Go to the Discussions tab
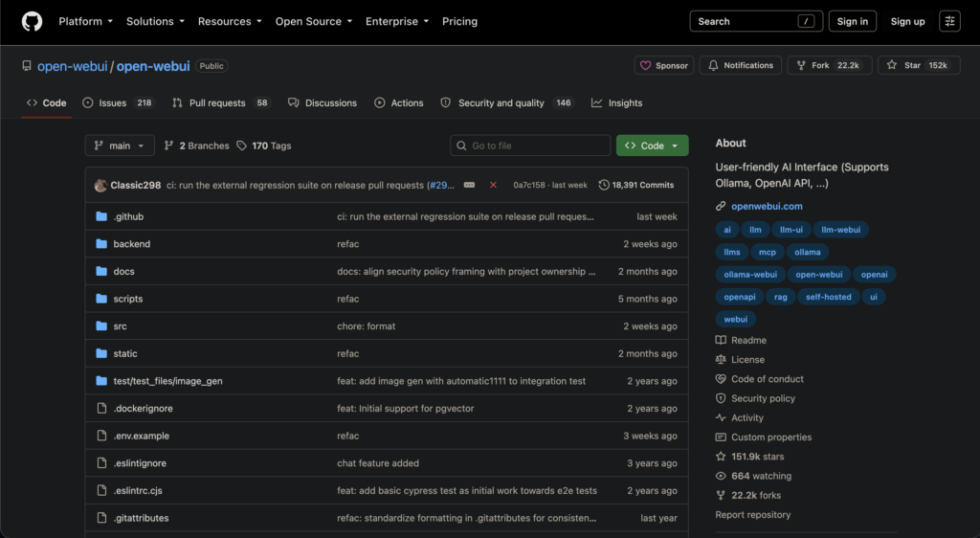This screenshot has height=538, width=980. click(323, 103)
